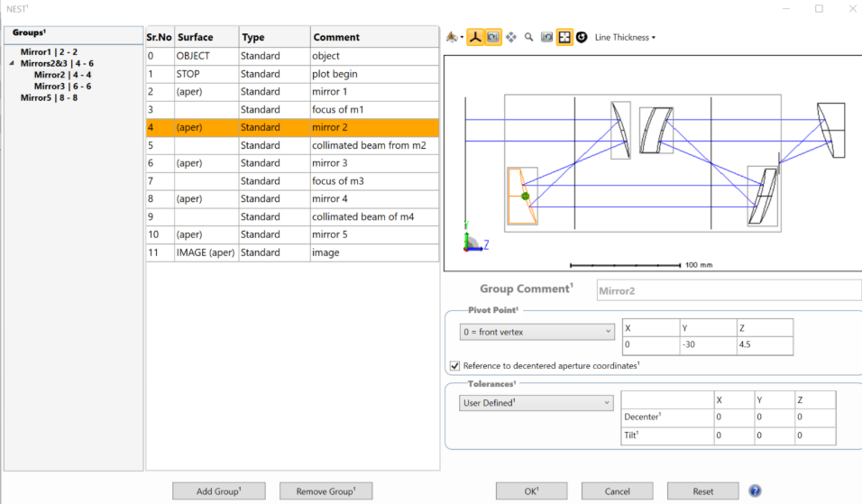The height and width of the screenshot is (504, 862).
Task: Toggle the zoom-to-fit extents icon
Action: tap(564, 38)
